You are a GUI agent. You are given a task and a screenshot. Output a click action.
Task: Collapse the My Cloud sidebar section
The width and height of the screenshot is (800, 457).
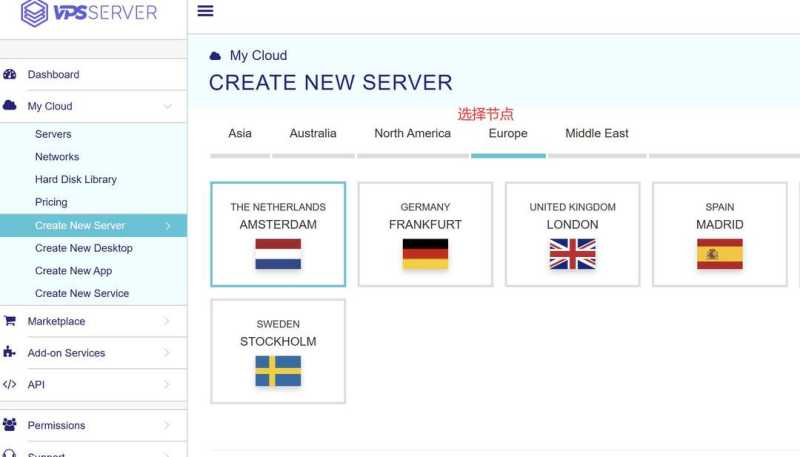click(x=167, y=106)
